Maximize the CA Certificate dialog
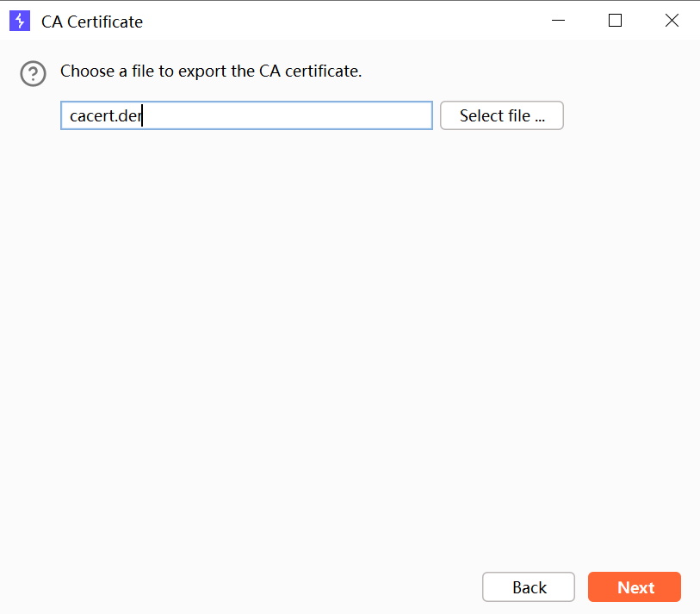The height and width of the screenshot is (614, 700). tap(615, 22)
